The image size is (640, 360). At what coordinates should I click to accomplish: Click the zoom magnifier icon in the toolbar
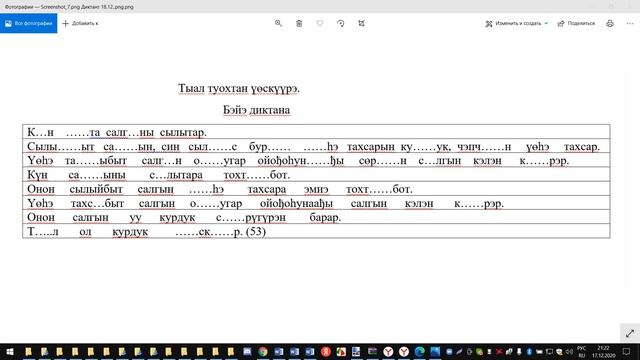278,23
